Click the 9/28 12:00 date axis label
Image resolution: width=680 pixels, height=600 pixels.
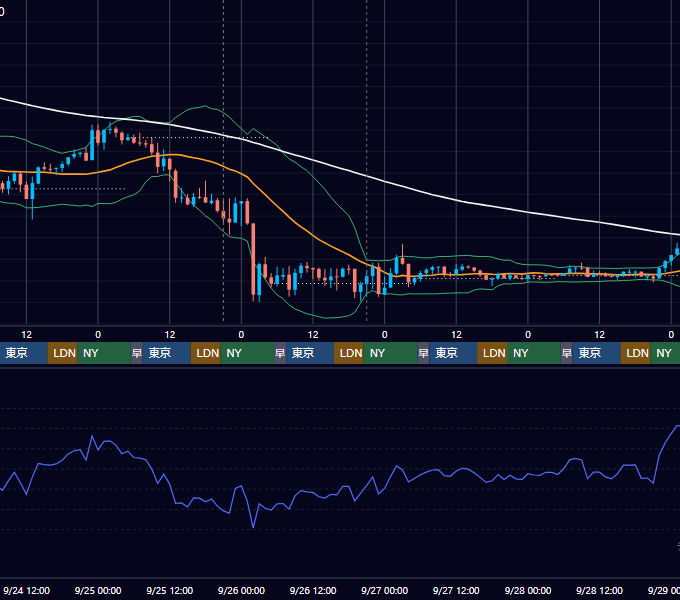[599, 590]
